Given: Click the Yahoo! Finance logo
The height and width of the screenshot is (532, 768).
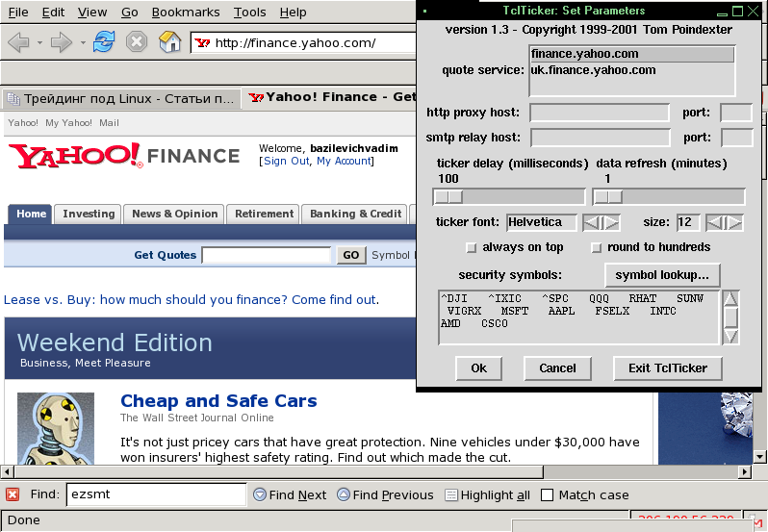Looking at the screenshot, I should (x=124, y=156).
